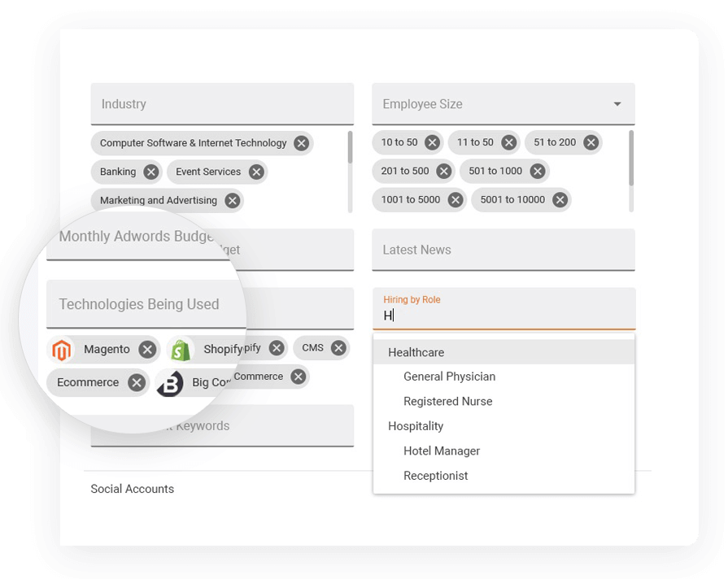The width and height of the screenshot is (728, 579).
Task: Click the BigCommerce logo icon
Action: point(169,383)
